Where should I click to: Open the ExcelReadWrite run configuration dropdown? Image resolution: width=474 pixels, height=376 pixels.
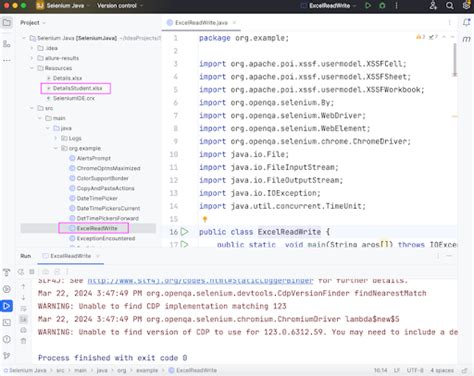pos(328,6)
